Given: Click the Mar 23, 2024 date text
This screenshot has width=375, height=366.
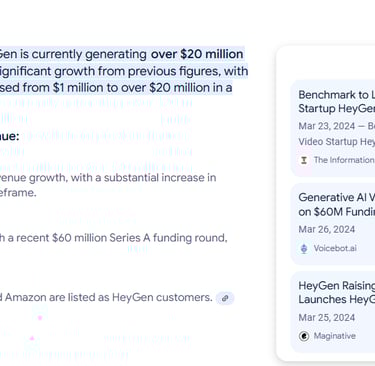Looking at the screenshot, I should pos(327,126).
